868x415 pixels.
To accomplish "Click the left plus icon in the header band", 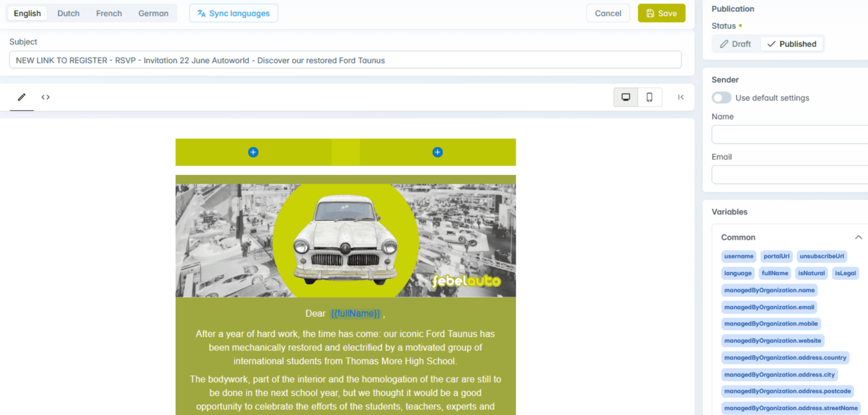I will point(253,152).
